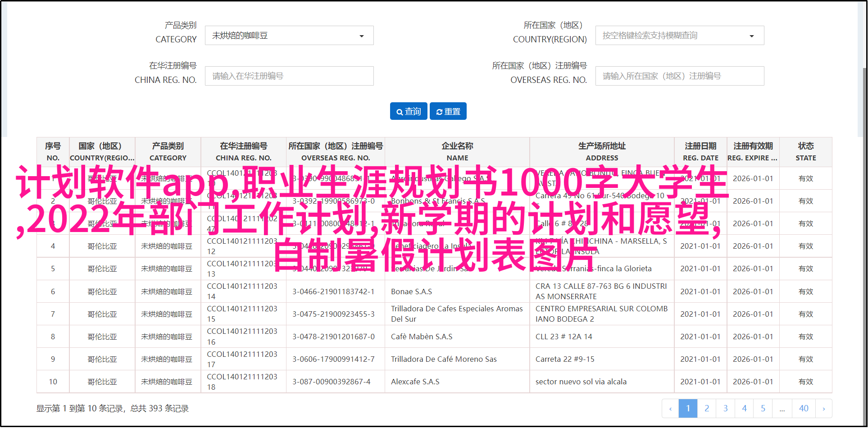The width and height of the screenshot is (868, 428).
Task: Click the active page 1 button
Action: tap(688, 409)
